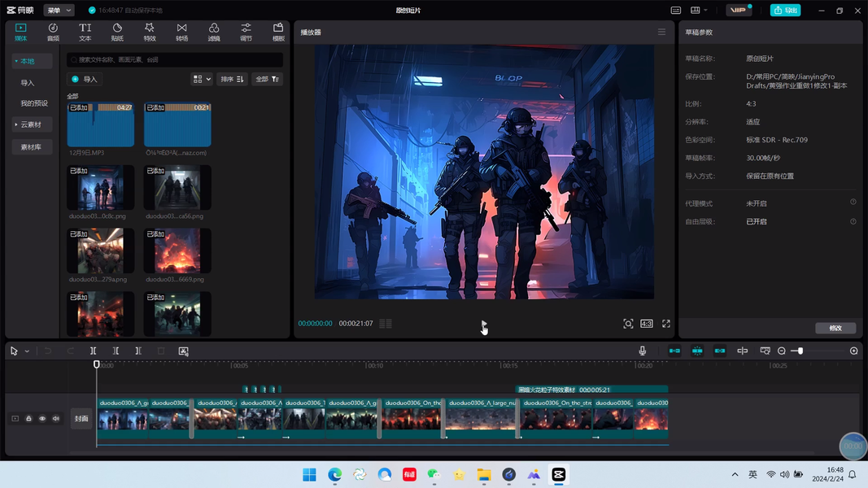
Task: Toggle linkage option in timeline toolbar
Action: (720, 351)
